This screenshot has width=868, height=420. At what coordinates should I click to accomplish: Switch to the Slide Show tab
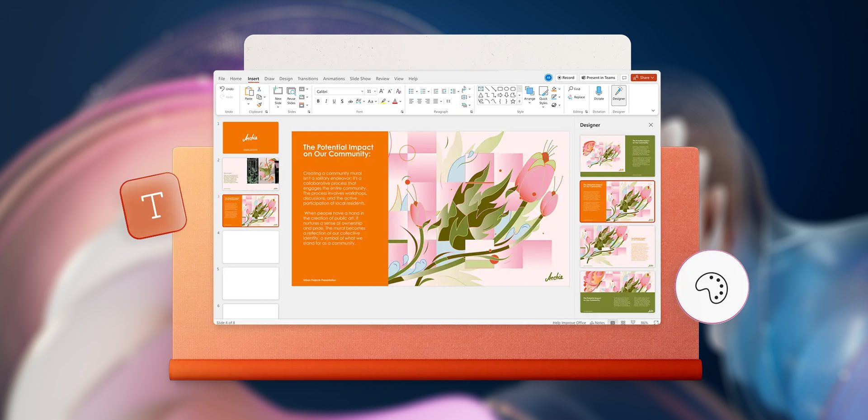pyautogui.click(x=360, y=79)
